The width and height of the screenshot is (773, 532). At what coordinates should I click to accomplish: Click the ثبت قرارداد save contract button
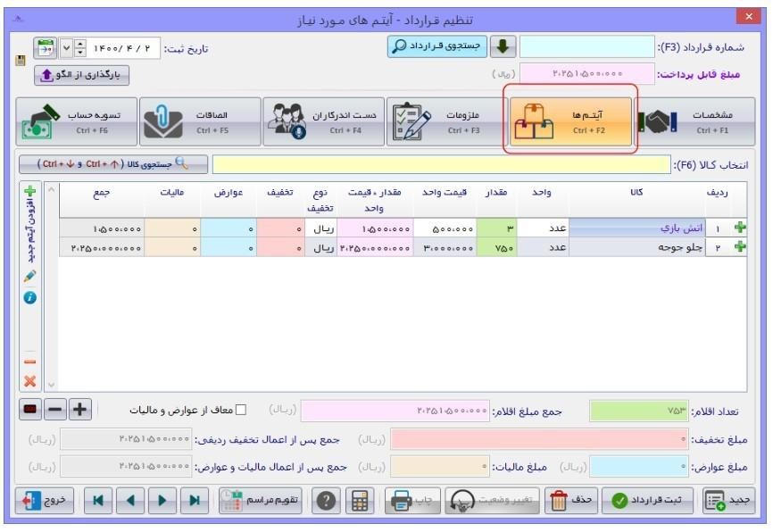tap(647, 501)
